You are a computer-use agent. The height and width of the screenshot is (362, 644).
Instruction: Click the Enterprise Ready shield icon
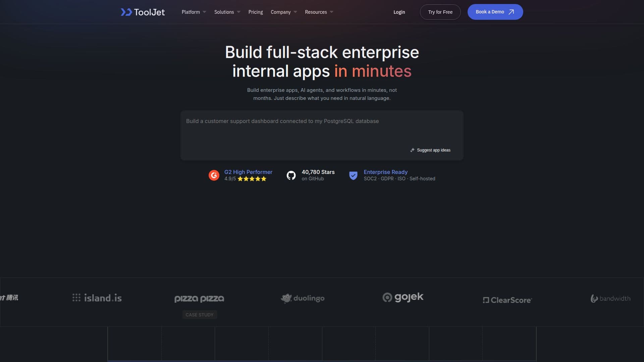click(x=353, y=175)
